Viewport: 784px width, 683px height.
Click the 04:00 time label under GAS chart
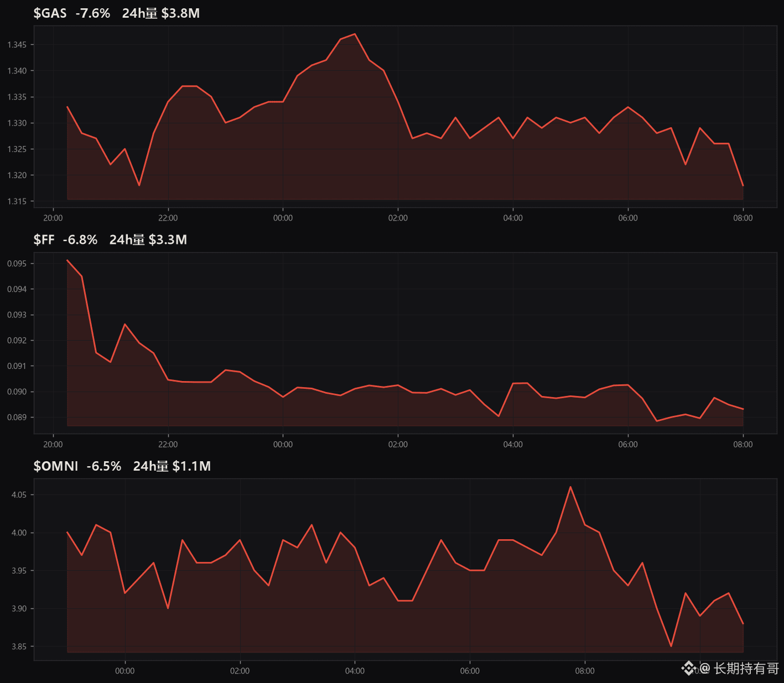(513, 218)
